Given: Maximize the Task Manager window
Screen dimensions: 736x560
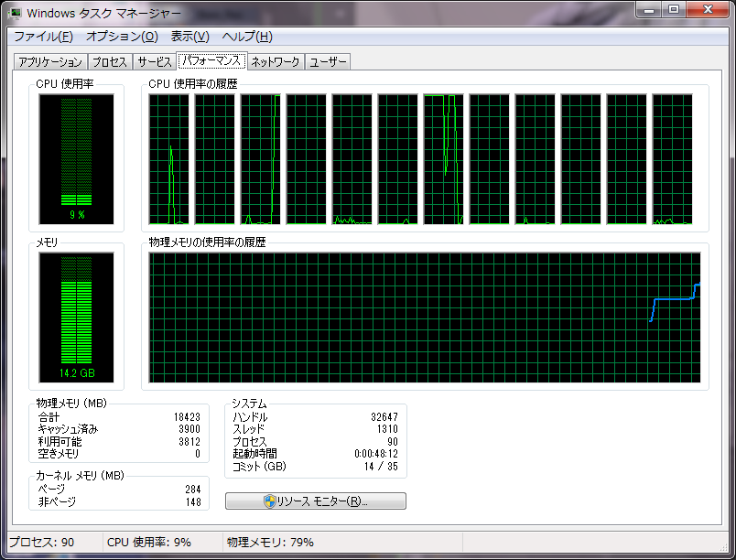Looking at the screenshot, I should (x=675, y=11).
